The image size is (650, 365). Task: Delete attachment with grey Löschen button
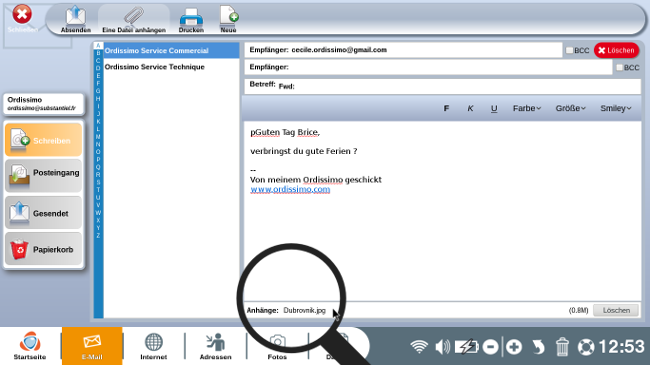coord(616,310)
